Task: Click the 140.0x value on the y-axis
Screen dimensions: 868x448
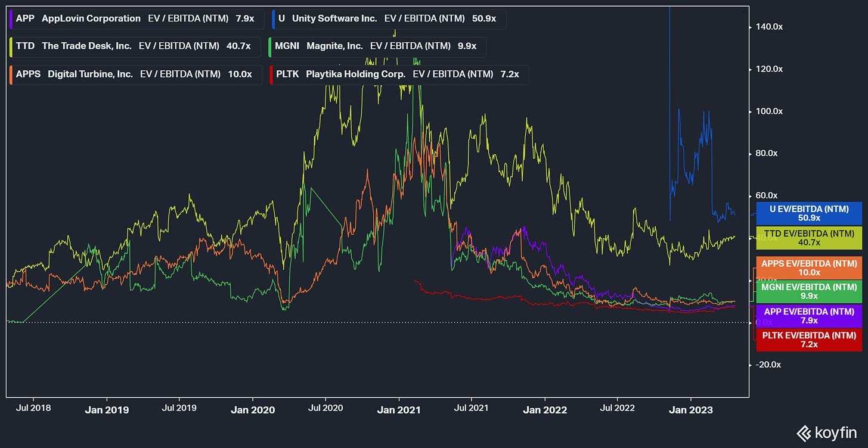Action: click(x=769, y=27)
